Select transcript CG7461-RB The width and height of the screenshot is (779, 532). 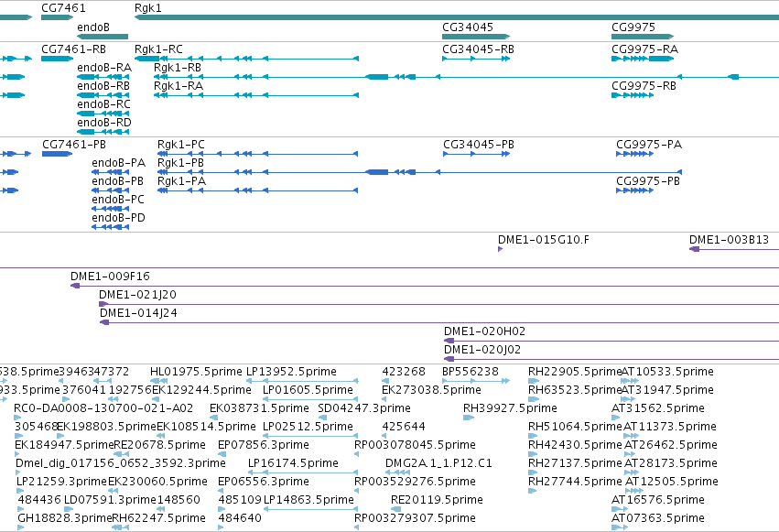(73, 49)
